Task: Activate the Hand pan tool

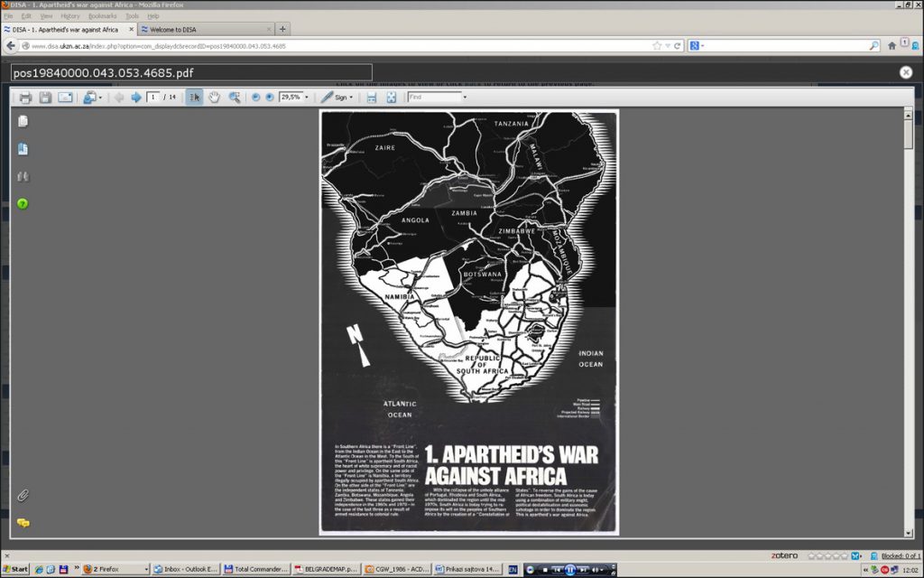Action: point(215,98)
